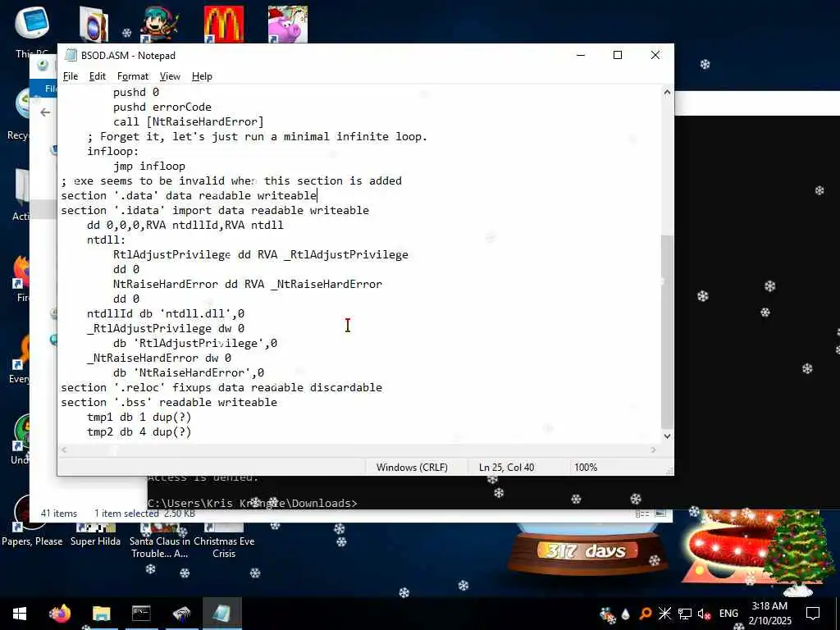Click the 'dd 0,0,0,RVA ntdllId,RVA ntdll' line
The height and width of the screenshot is (630, 840).
point(185,225)
